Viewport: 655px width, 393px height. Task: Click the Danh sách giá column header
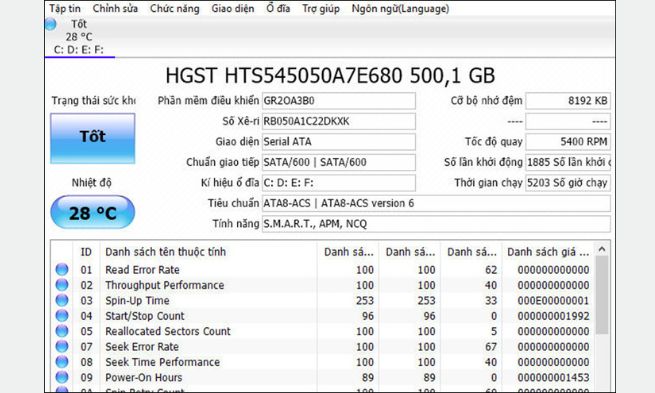[548, 252]
